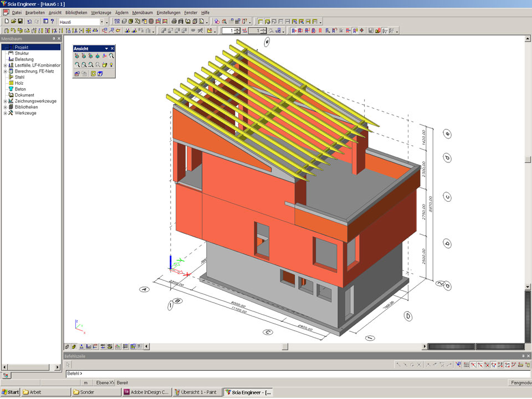Viewport: 532px width, 399px height.
Task: Click the magnifier icon in Ansicht palette top row
Action: [111, 56]
